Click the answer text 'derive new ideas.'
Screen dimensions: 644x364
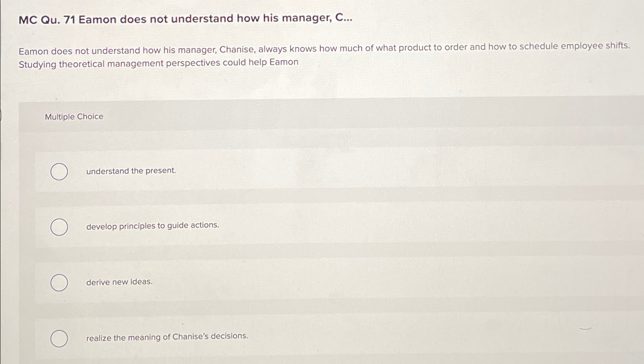119,281
